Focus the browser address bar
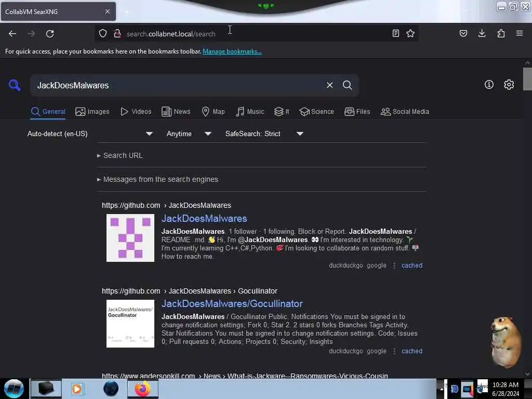Viewport: 532px width, 399px height. pos(256,34)
